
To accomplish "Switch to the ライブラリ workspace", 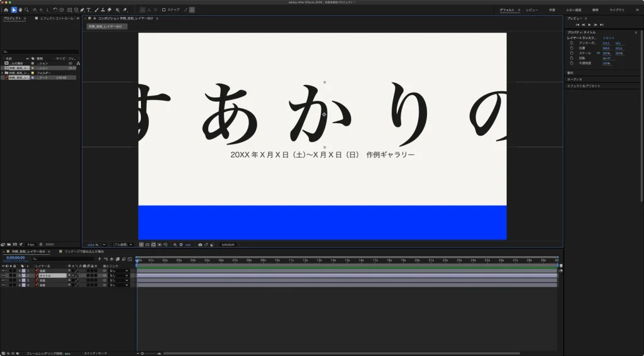I will coord(617,10).
